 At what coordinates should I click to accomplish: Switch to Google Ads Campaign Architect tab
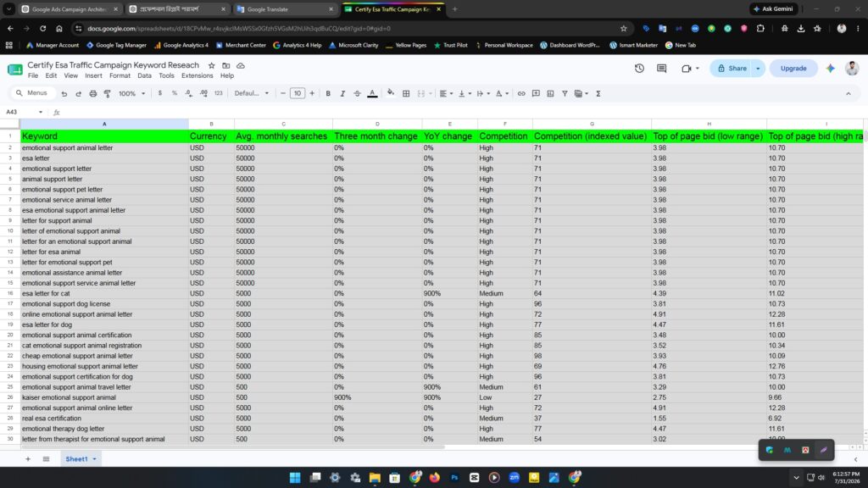point(70,8)
